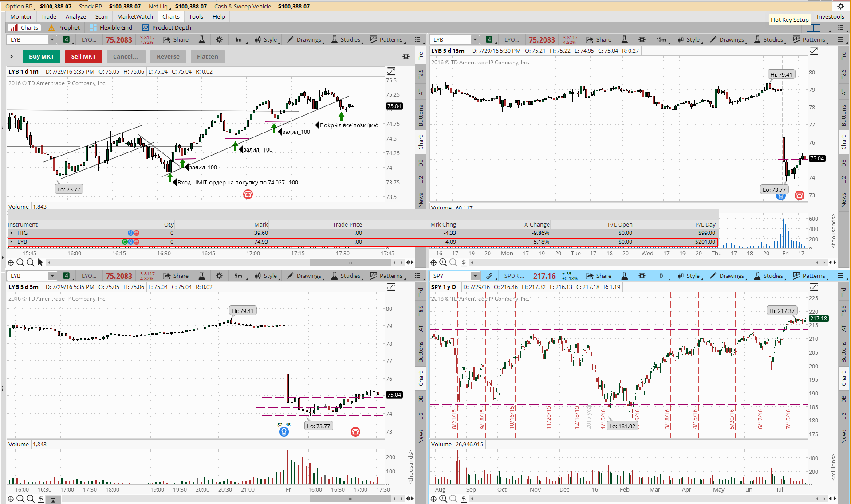Image resolution: width=851 pixels, height=504 pixels.
Task: Open active trader settings gear beside Flatten
Action: [406, 56]
